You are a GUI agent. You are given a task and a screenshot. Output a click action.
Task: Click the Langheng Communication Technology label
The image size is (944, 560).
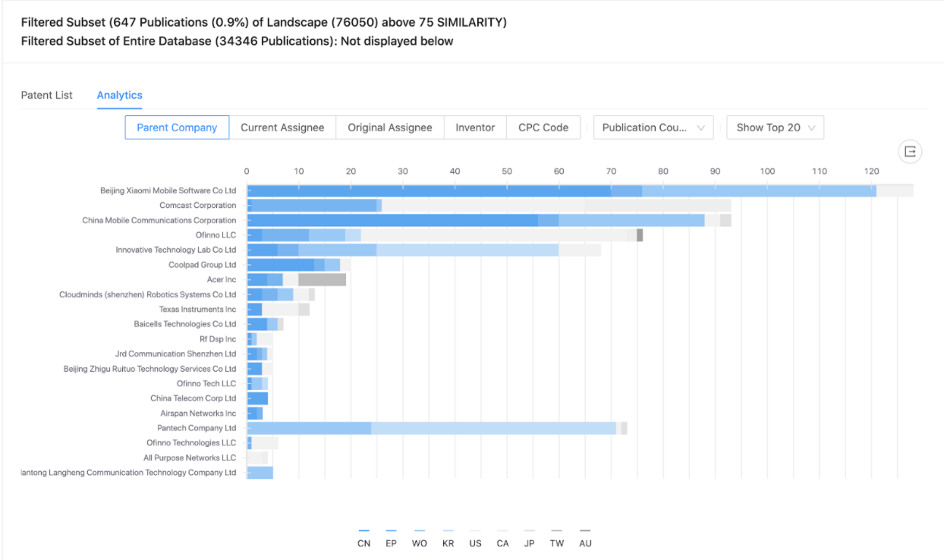click(x=129, y=473)
